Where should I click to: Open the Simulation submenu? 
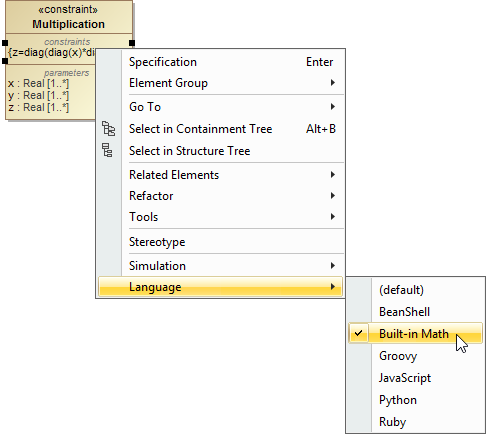pyautogui.click(x=220, y=266)
